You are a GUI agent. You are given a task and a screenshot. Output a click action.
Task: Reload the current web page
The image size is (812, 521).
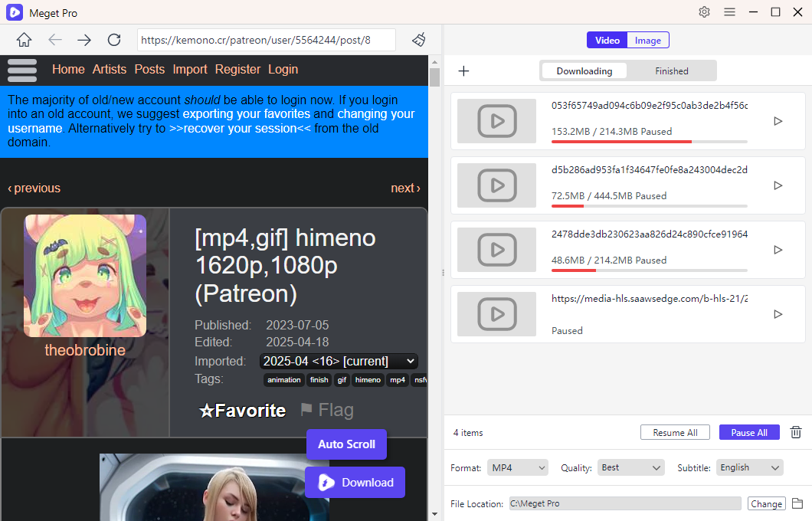(114, 40)
